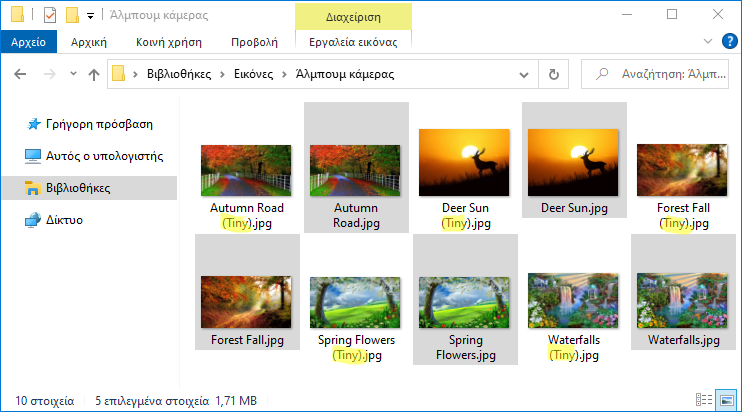
Task: Click the search box Αναζήτηση
Action: tap(655, 74)
